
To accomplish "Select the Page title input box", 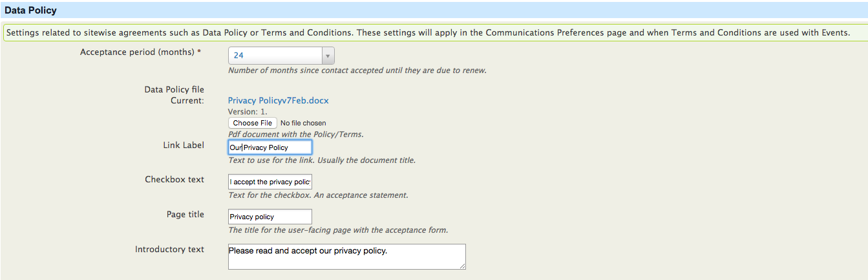I will 270,217.
